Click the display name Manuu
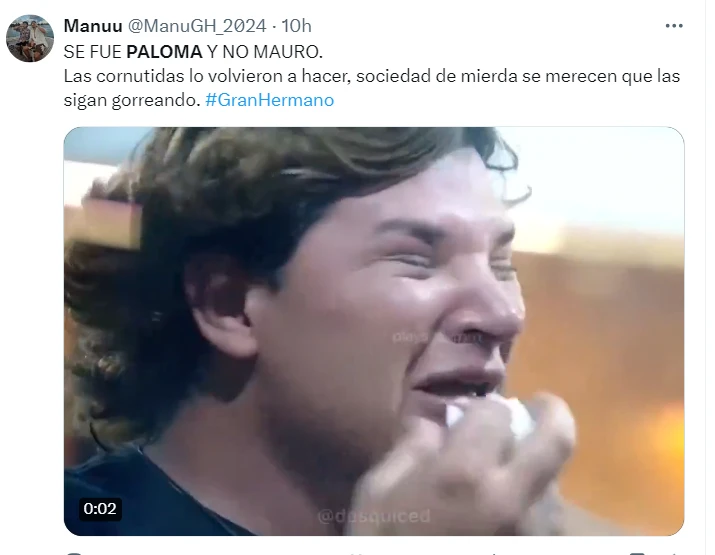Screen dimensions: 715x555 tap(93, 26)
